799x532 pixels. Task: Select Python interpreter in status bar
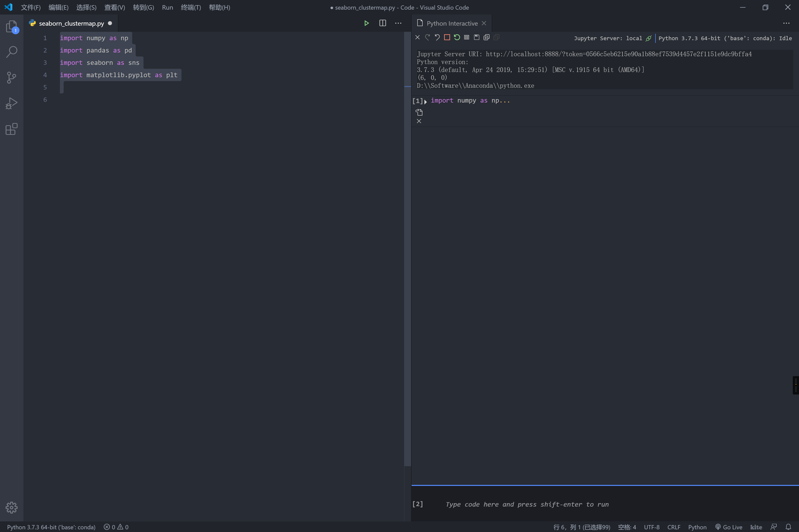point(51,527)
